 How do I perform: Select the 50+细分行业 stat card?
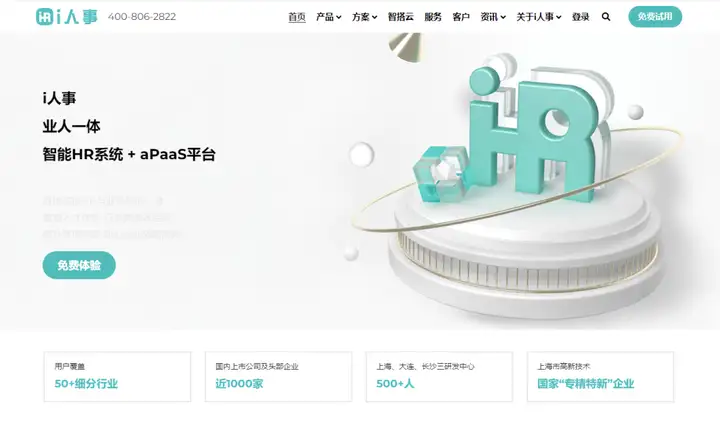(x=117, y=377)
